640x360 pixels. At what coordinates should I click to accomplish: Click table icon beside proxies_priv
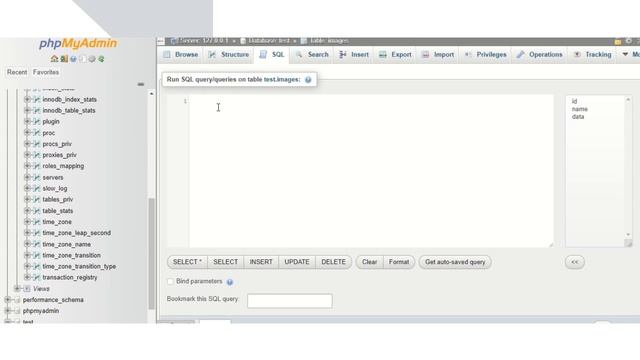point(37,155)
